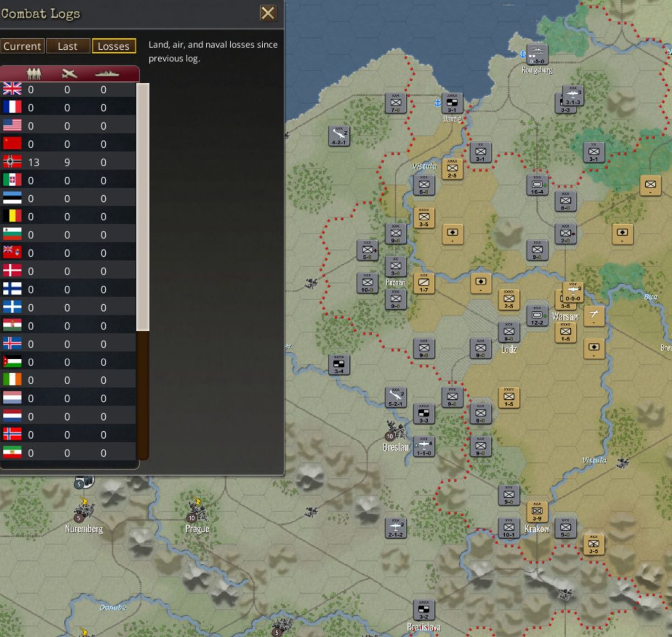Select the tank unit 12-2 near Warsaw
The height and width of the screenshot is (637, 672).
pos(537,316)
